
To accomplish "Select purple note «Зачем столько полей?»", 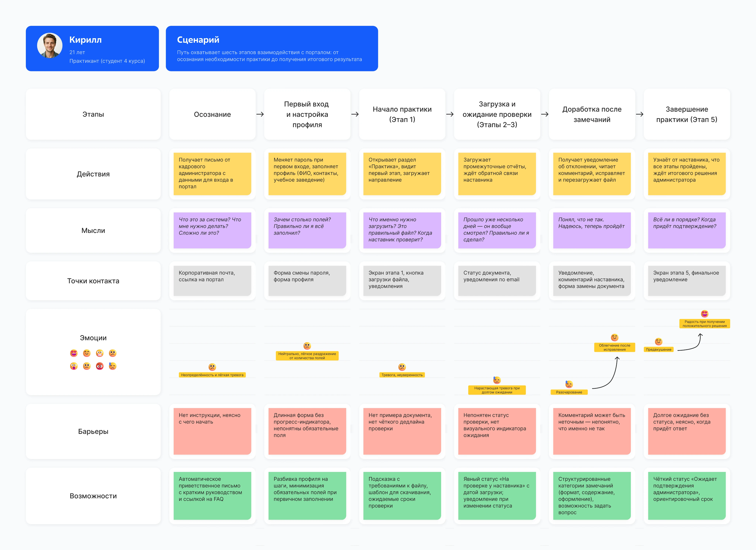I will [307, 230].
